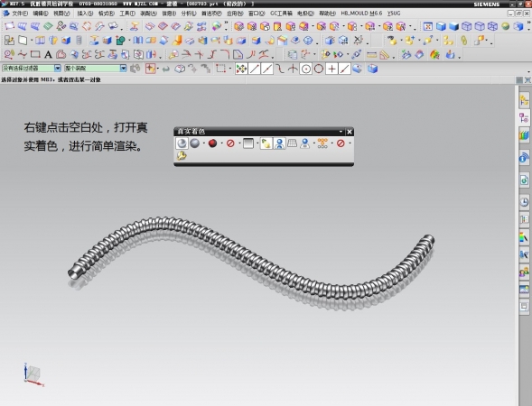Toggle the True Shading sphere button off
The height and width of the screenshot is (406, 532).
[x=182, y=143]
